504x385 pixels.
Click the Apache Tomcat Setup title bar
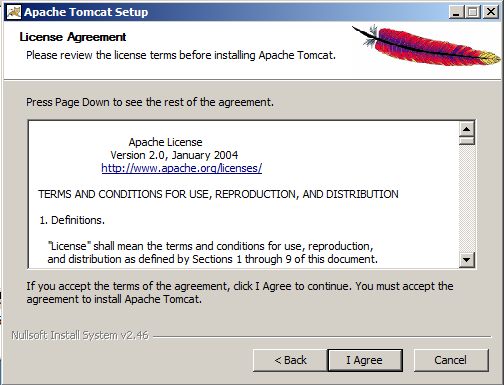point(233,12)
